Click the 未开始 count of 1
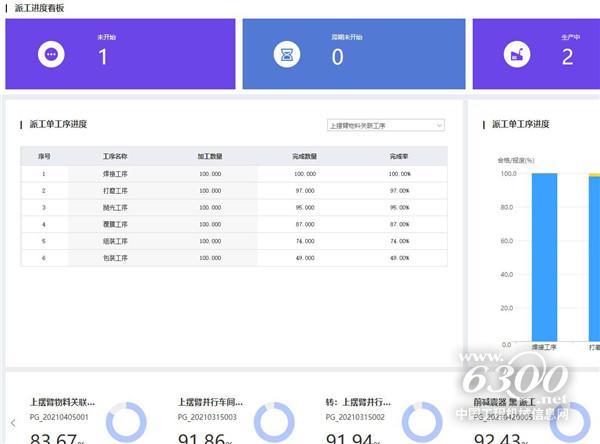This screenshot has width=600, height=444. pos(103,57)
